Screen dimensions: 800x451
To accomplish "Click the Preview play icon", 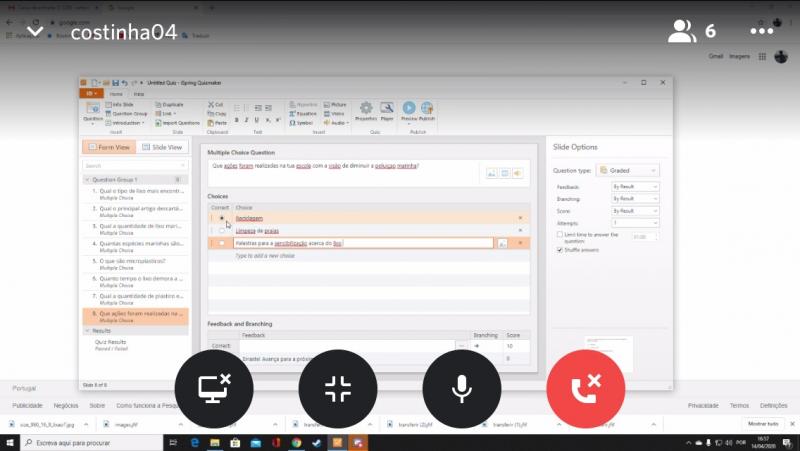I will pyautogui.click(x=409, y=108).
